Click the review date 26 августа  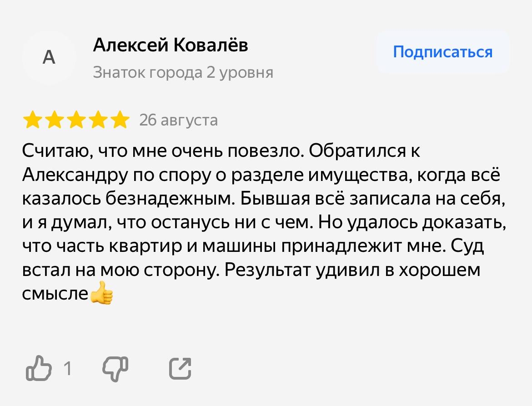[178, 120]
